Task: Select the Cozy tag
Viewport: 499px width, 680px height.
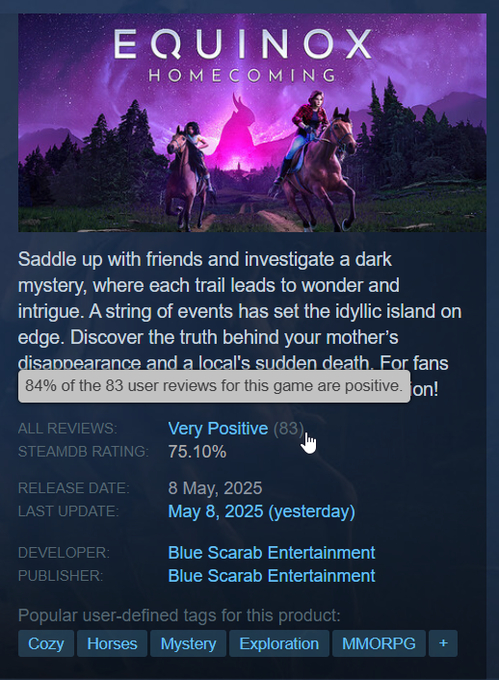Action: (x=46, y=643)
